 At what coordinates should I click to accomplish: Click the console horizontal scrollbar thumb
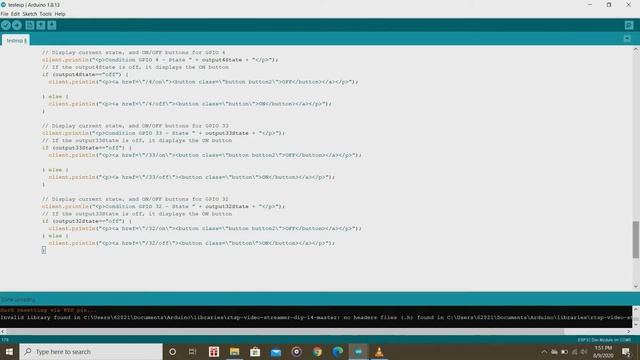tap(285, 331)
